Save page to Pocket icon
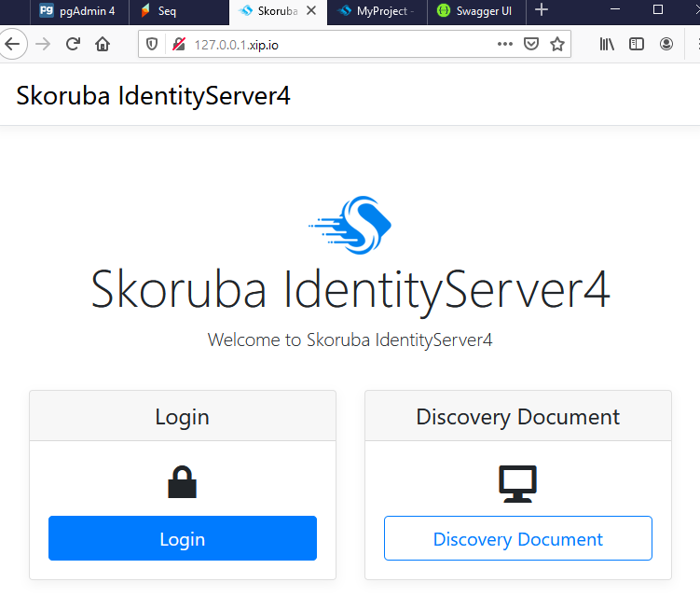This screenshot has width=700, height=610. click(530, 44)
